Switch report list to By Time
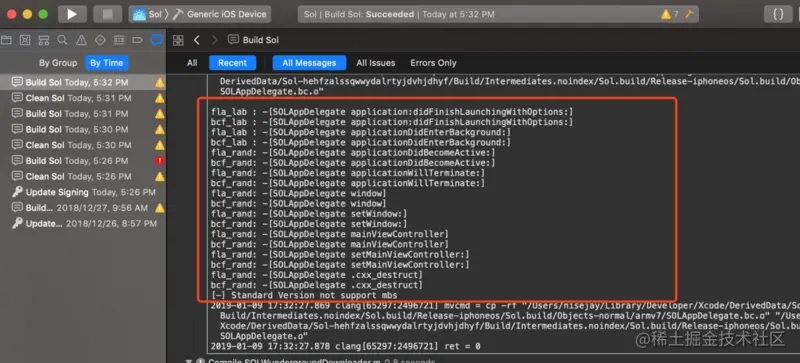This screenshot has width=800, height=363. tap(107, 63)
